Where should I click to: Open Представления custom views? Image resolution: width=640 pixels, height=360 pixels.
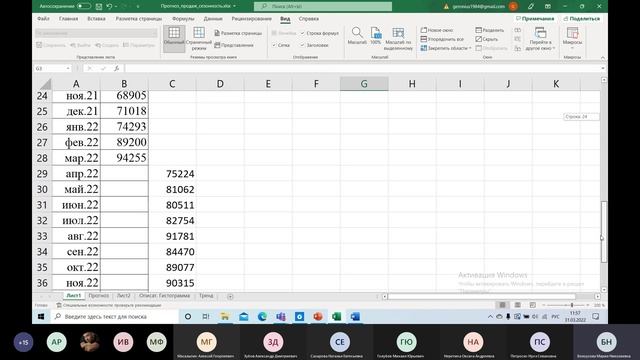[234, 45]
